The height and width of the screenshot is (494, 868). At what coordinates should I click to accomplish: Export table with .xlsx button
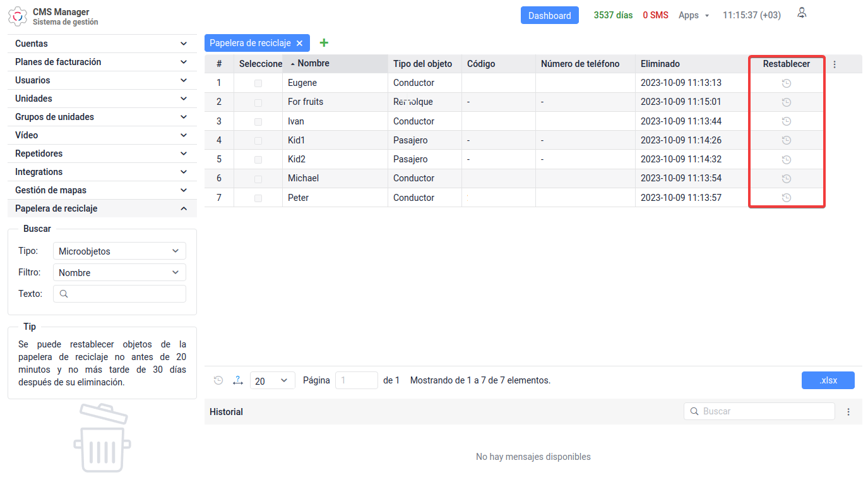coord(828,380)
